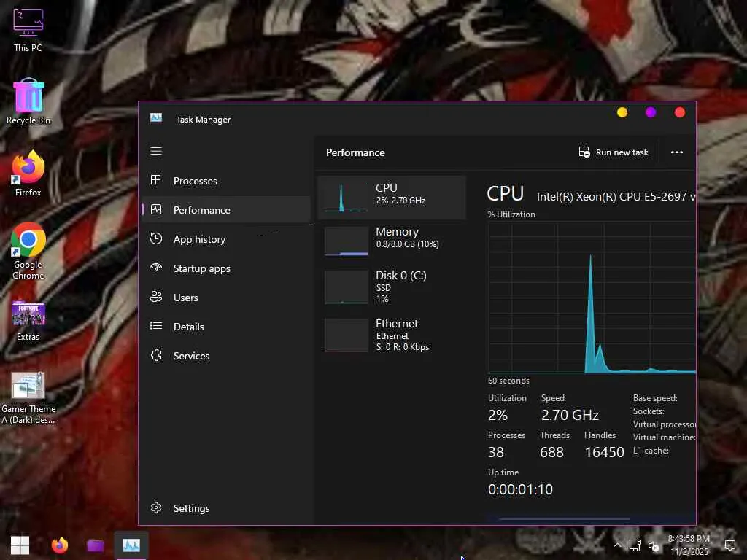The height and width of the screenshot is (560, 747).
Task: Click the volume tray icon
Action: coord(654,545)
